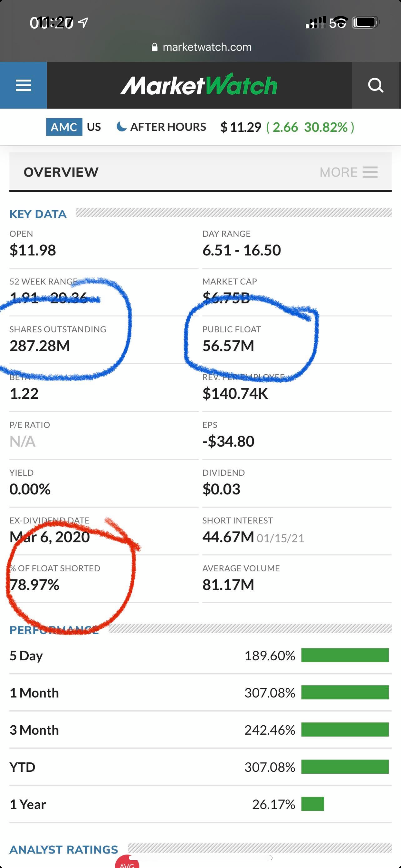Image resolution: width=401 pixels, height=868 pixels.
Task: Tap the $11.29 after hours price
Action: pos(241,127)
